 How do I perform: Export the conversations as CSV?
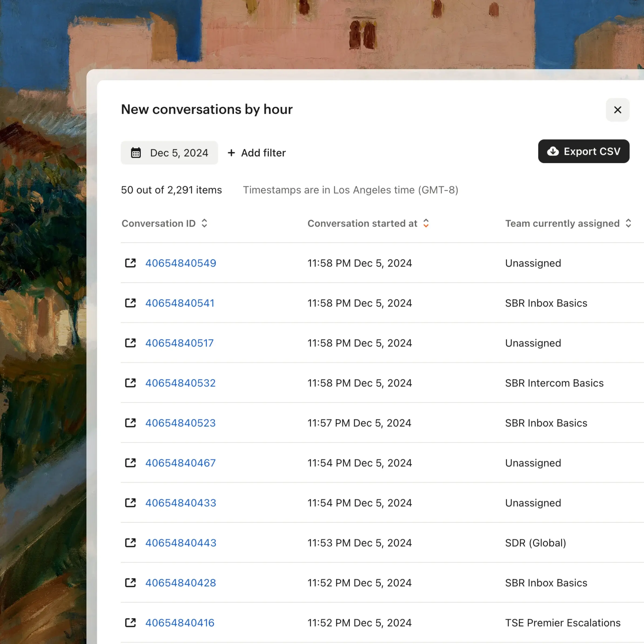pos(583,151)
